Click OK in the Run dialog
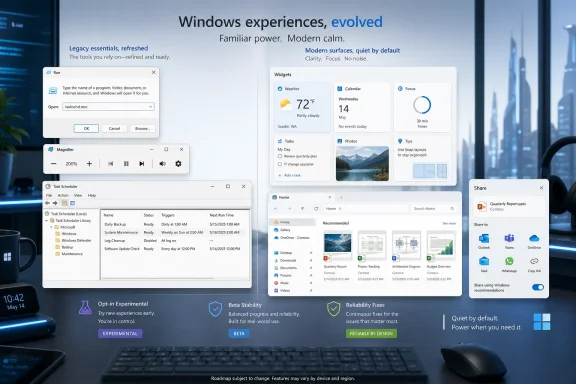This screenshot has width=576, height=384. [x=86, y=129]
